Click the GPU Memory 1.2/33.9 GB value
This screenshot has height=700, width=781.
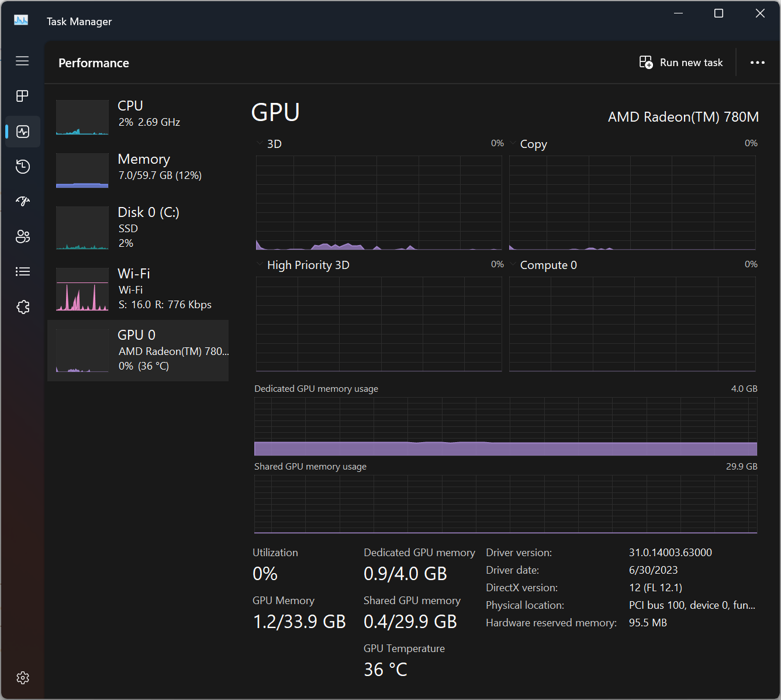click(x=299, y=622)
